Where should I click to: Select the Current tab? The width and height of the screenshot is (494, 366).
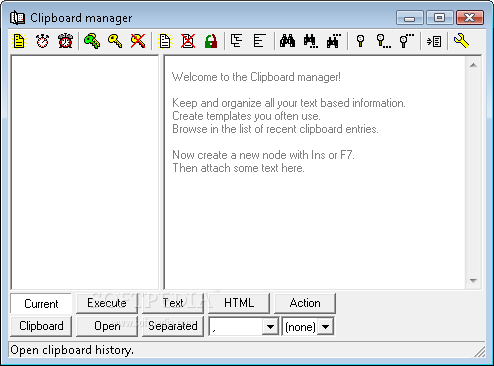point(41,303)
